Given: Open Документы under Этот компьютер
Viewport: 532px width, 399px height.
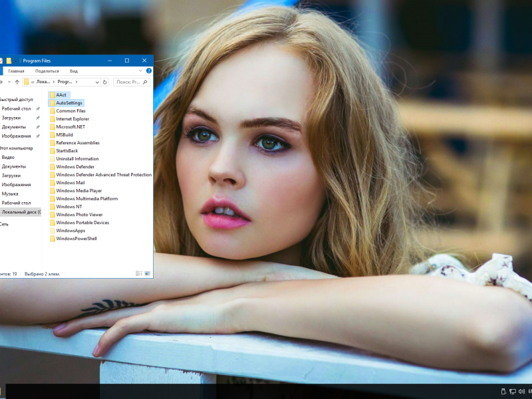Looking at the screenshot, I should pyautogui.click(x=13, y=167).
